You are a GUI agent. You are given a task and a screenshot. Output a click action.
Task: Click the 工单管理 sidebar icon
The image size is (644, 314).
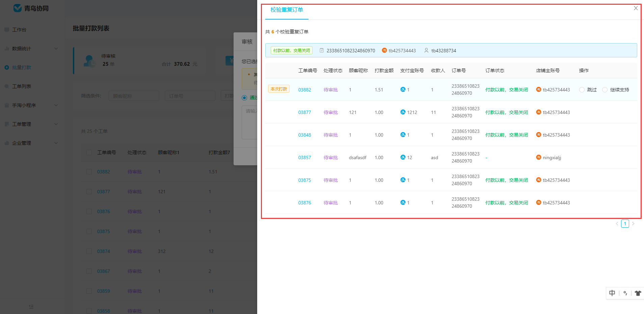(7, 124)
